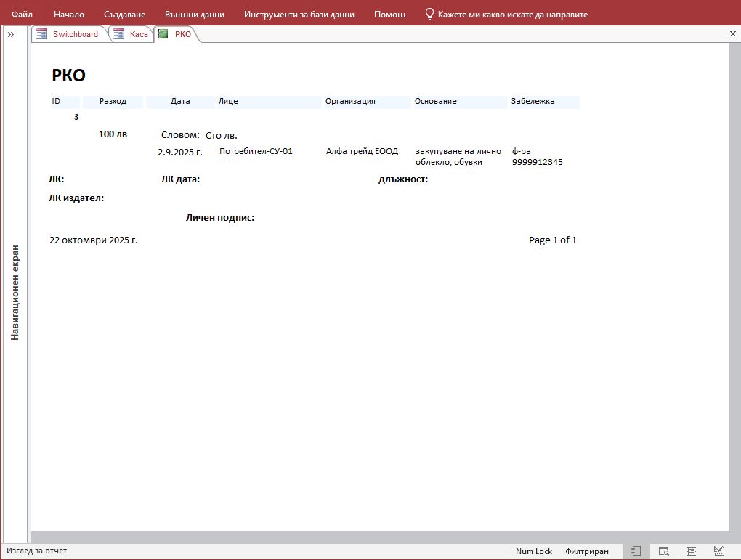Click the lightbulb Tell Me icon
The image size is (741, 560).
coord(429,14)
